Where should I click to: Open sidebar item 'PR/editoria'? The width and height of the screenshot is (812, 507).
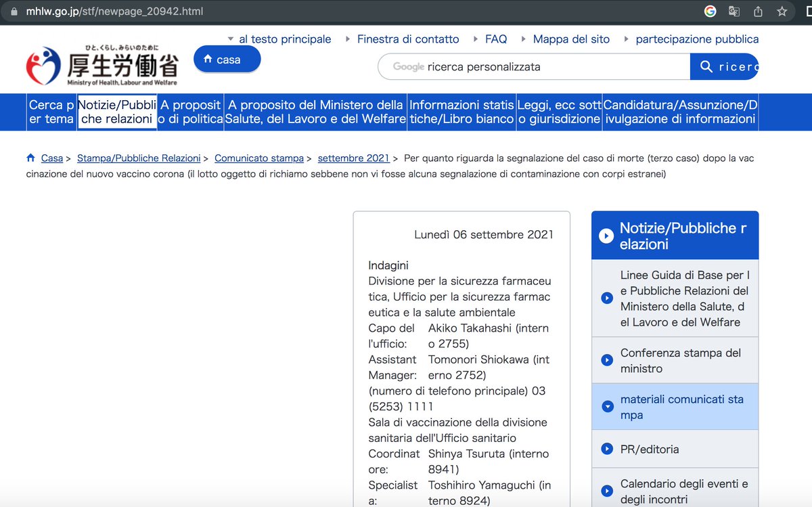coord(675,449)
